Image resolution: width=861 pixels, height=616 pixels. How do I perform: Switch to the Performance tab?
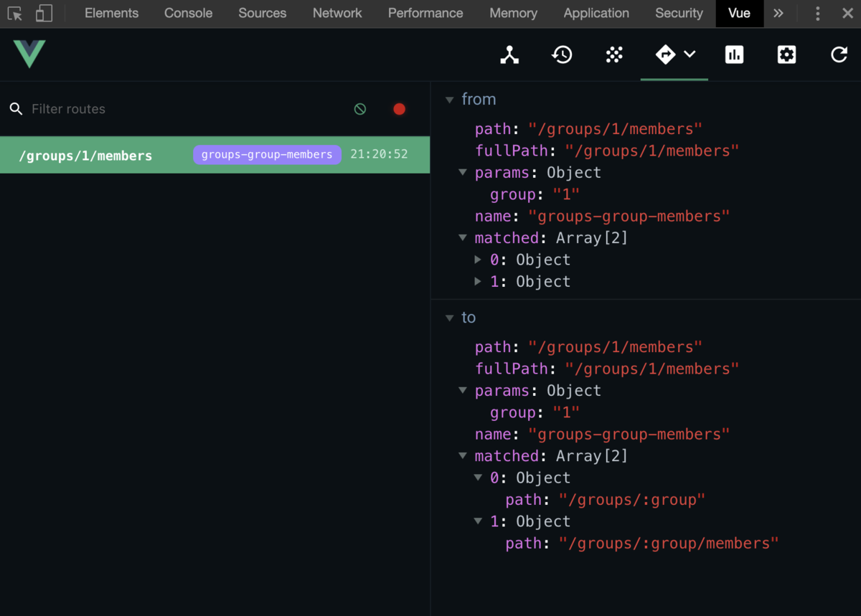coord(425,14)
